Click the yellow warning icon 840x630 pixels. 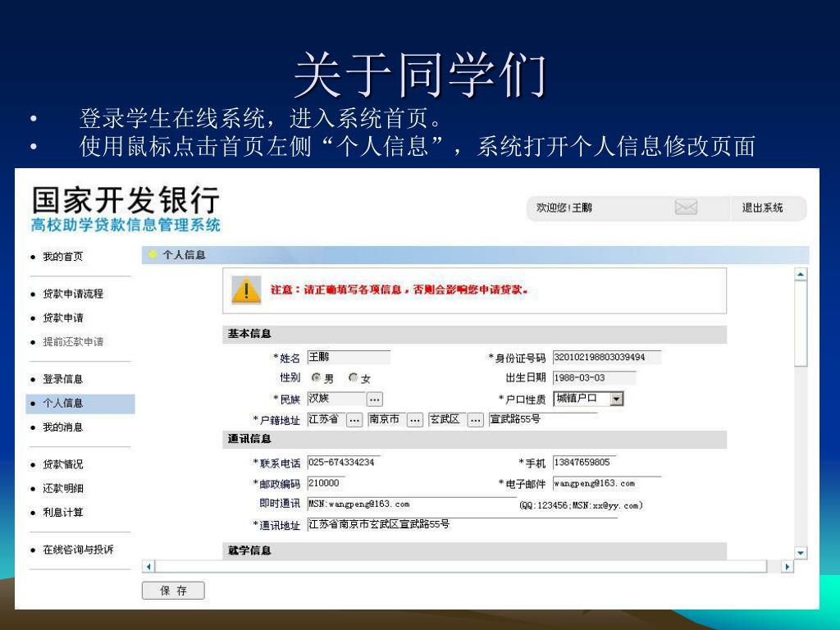tap(246, 290)
